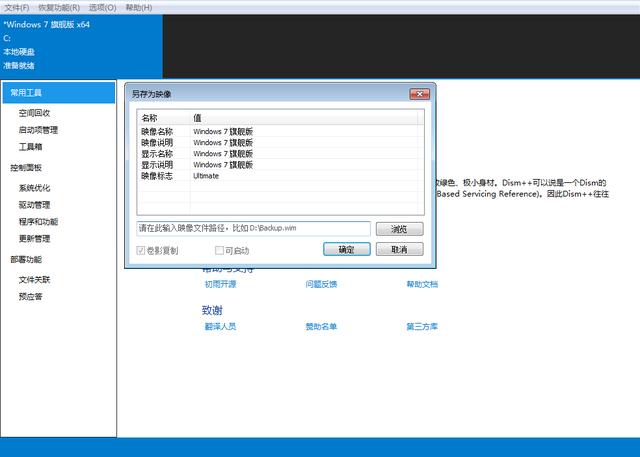Open 驱动管理 in sidebar
The height and width of the screenshot is (457, 640).
click(34, 205)
